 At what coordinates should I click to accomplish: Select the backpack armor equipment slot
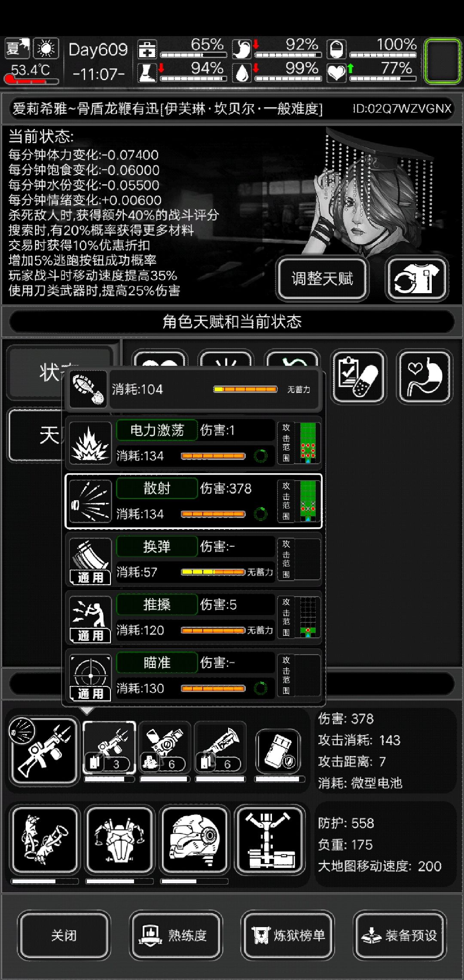(119, 840)
